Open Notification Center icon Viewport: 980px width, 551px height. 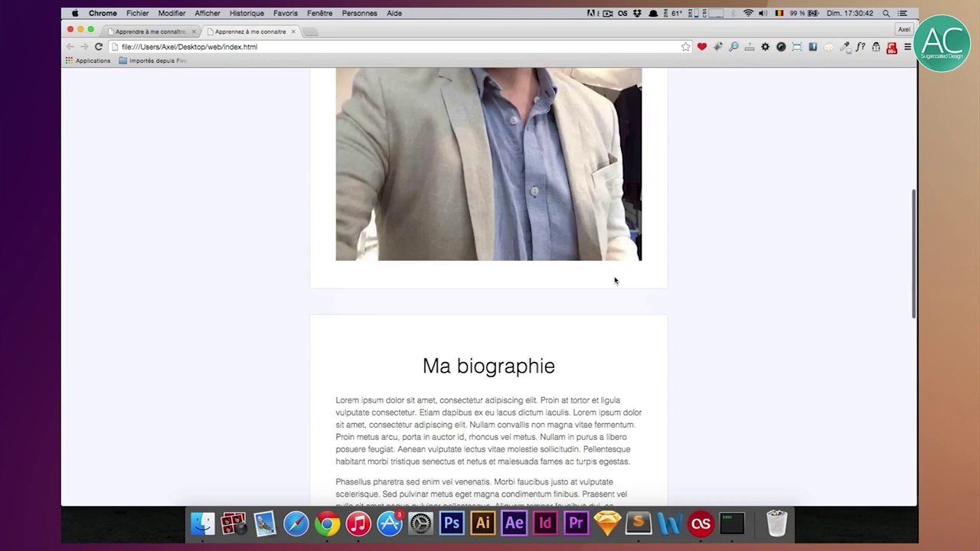pyautogui.click(x=904, y=13)
